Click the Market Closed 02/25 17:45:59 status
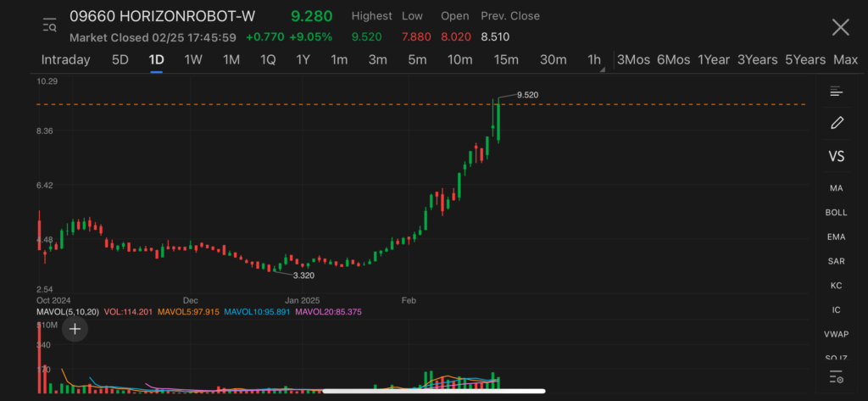Screen dimensions: 868x401 153,37
